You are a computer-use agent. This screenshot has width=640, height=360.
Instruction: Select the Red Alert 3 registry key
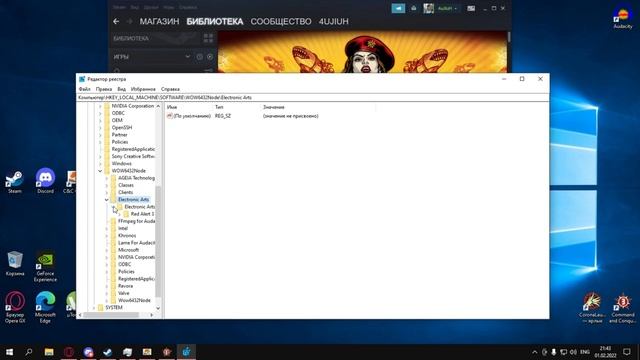click(x=142, y=214)
